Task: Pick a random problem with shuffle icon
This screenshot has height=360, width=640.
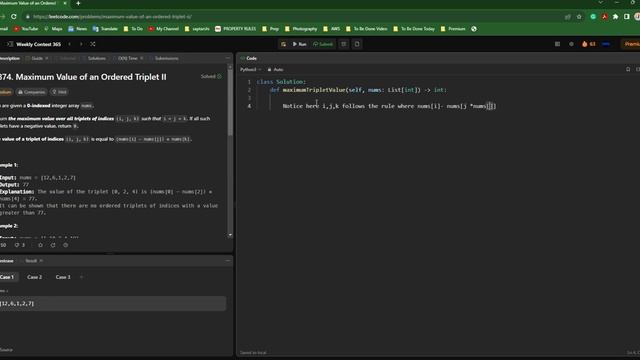Action: click(93, 44)
